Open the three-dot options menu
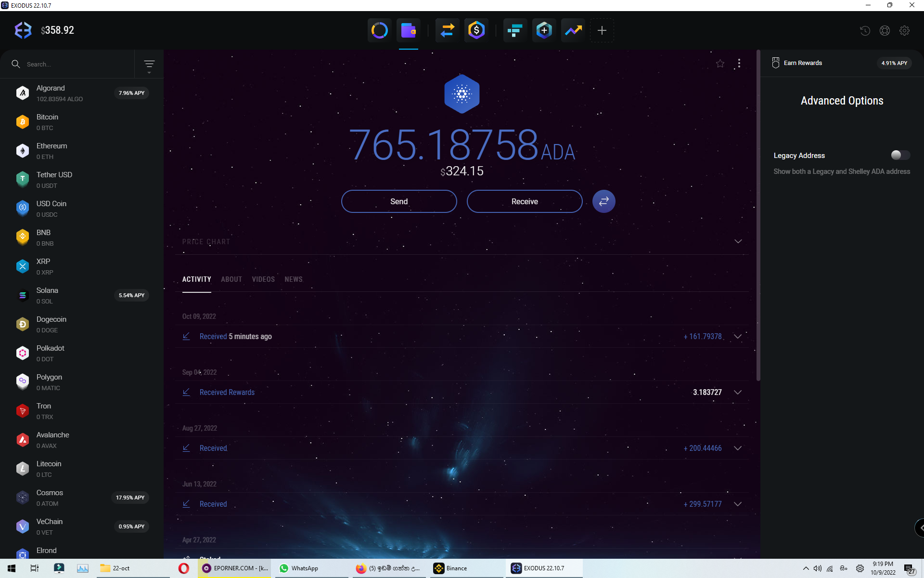 (739, 64)
